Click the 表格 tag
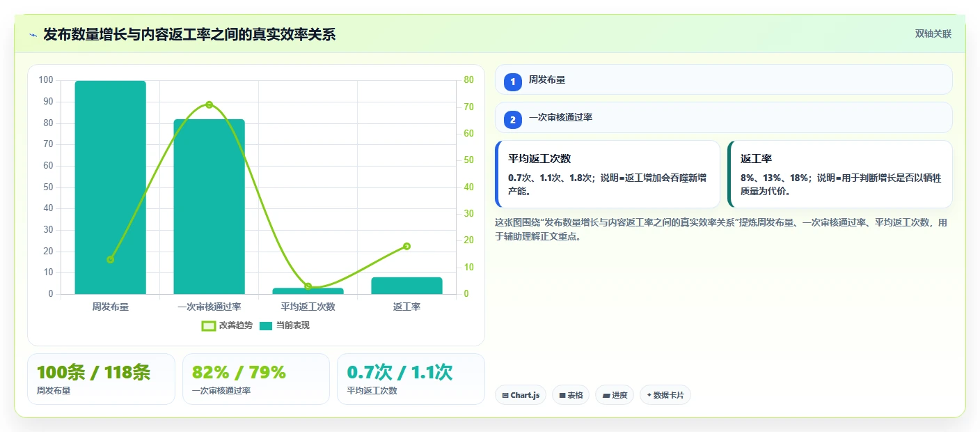This screenshot has height=432, width=980. [x=571, y=395]
